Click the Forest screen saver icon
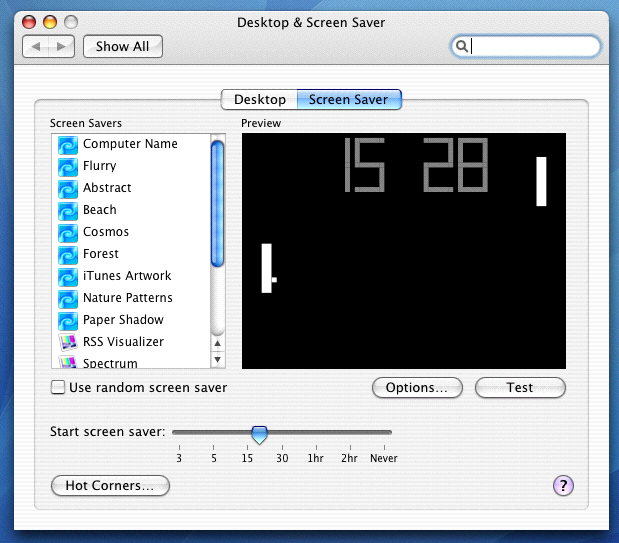Screen dimensions: 619x543 [68, 255]
